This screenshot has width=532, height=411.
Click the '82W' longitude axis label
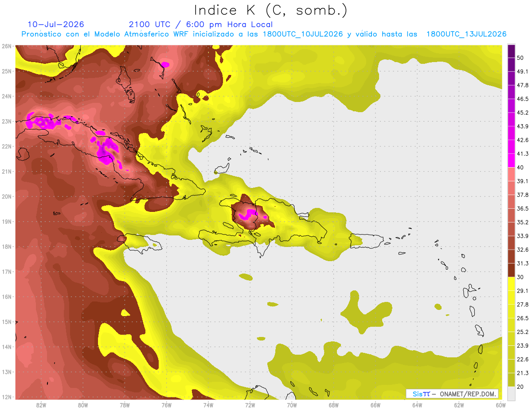pyautogui.click(x=41, y=405)
